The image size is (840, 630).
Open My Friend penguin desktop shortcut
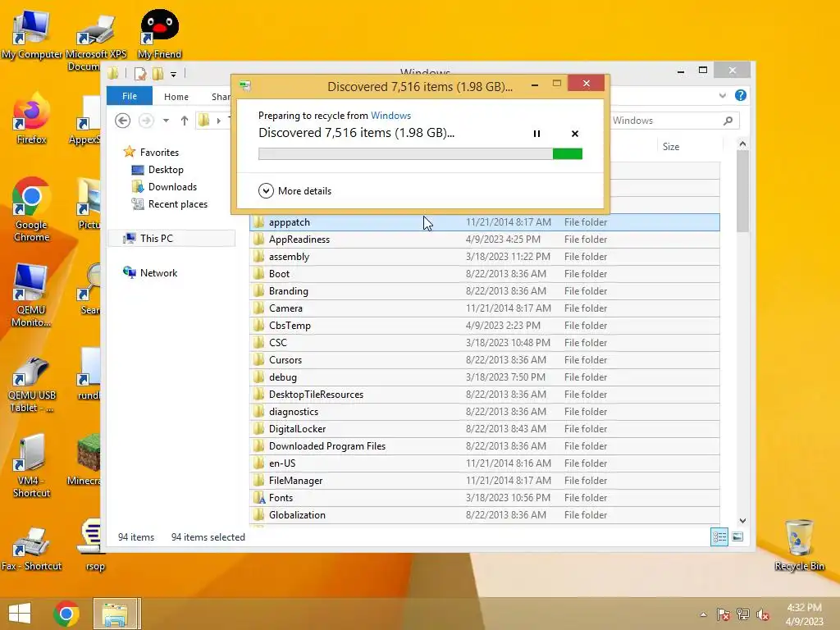(159, 33)
